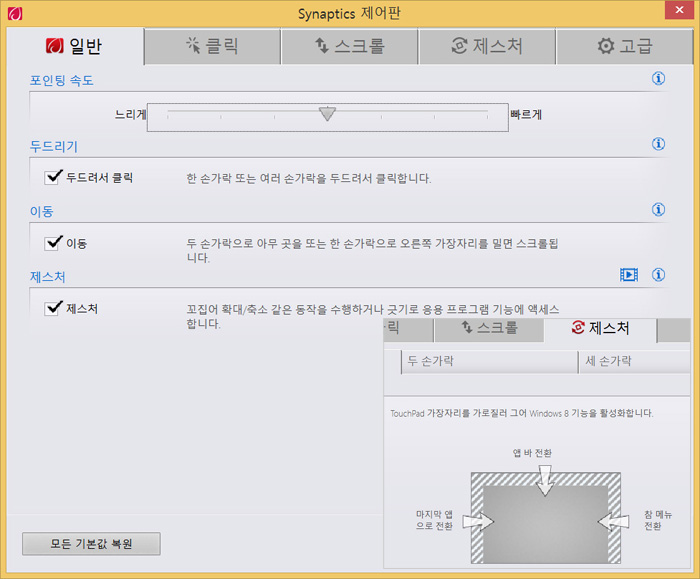The height and width of the screenshot is (579, 700).
Task: Play the video demo icon for 제스처
Action: click(628, 275)
